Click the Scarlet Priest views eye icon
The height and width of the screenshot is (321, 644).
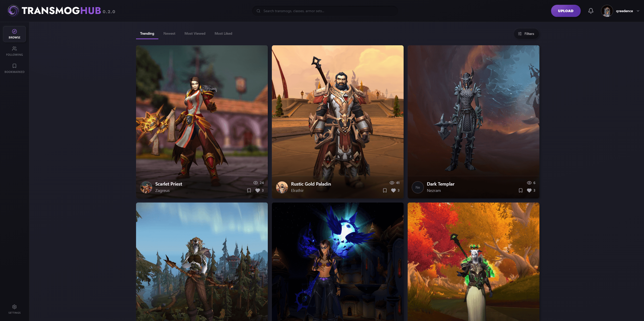pos(256,183)
